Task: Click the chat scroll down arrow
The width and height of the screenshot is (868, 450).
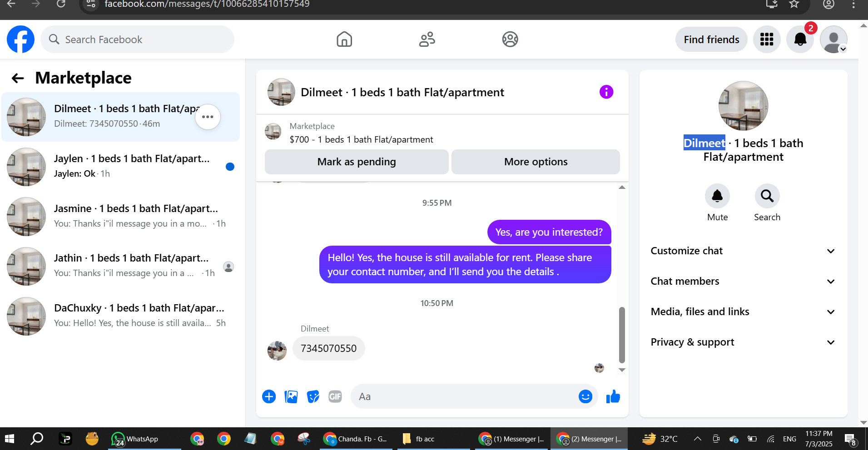Action: click(622, 370)
